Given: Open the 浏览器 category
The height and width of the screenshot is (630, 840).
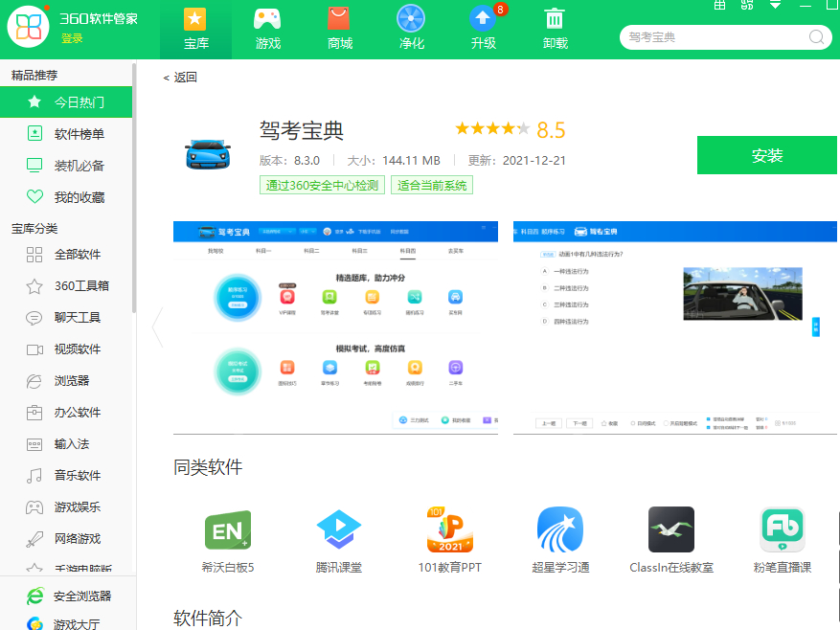Looking at the screenshot, I should pyautogui.click(x=66, y=381).
